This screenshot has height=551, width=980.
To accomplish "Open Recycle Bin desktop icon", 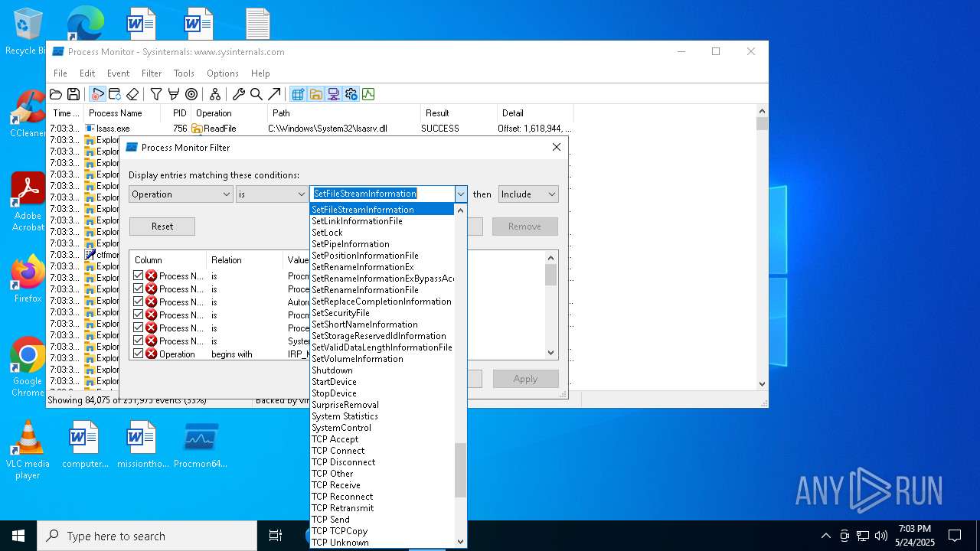I will 28,31.
